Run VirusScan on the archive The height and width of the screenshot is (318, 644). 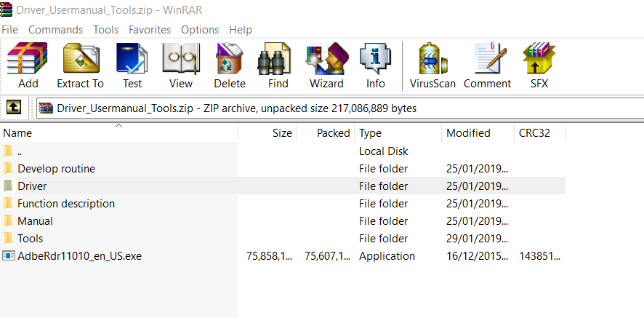433,64
